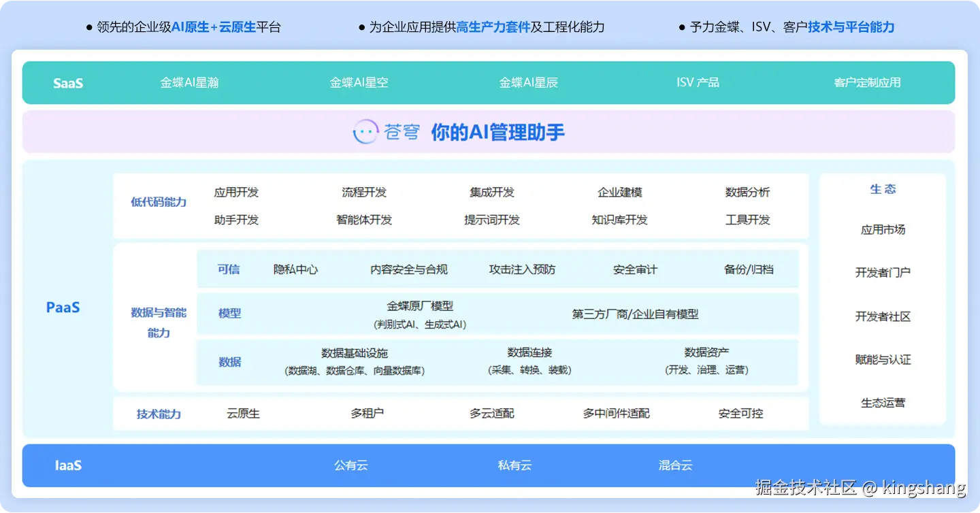Click 多中间件适配 in the 技术能力 row
This screenshot has width=980, height=513.
coord(616,413)
